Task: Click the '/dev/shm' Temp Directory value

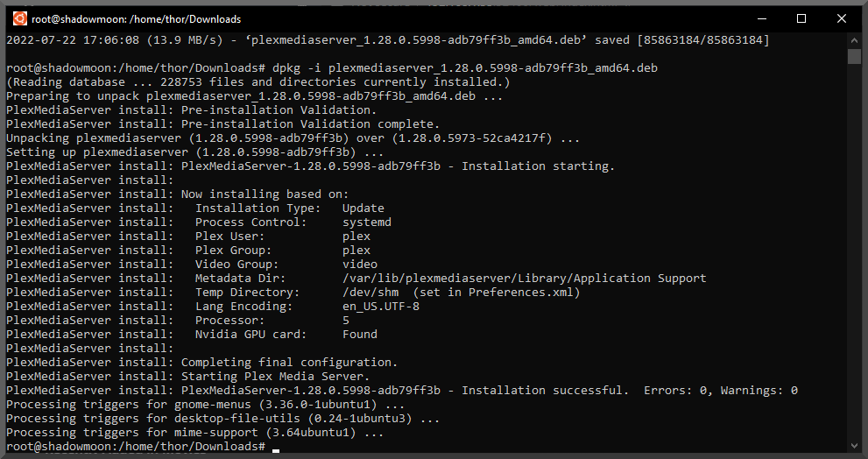Action: (370, 293)
